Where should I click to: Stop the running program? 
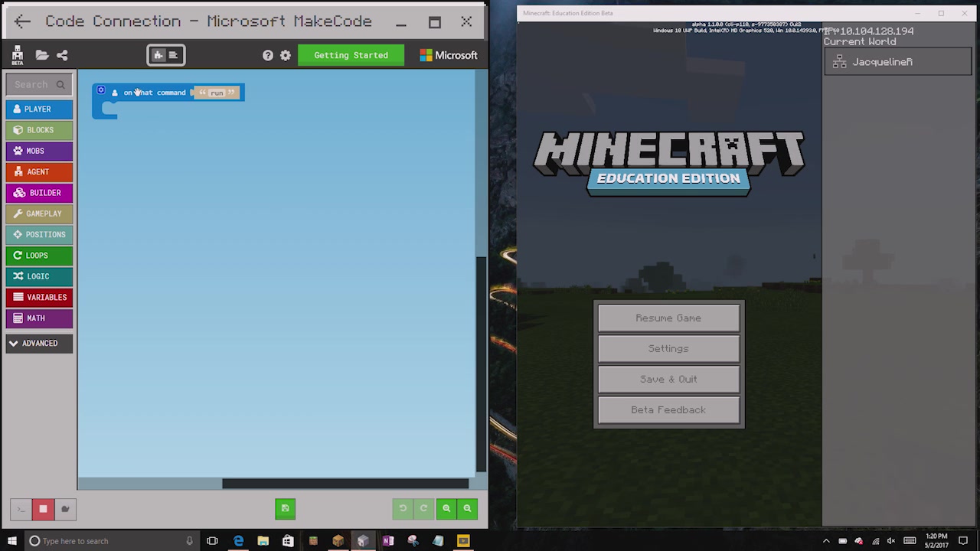43,509
